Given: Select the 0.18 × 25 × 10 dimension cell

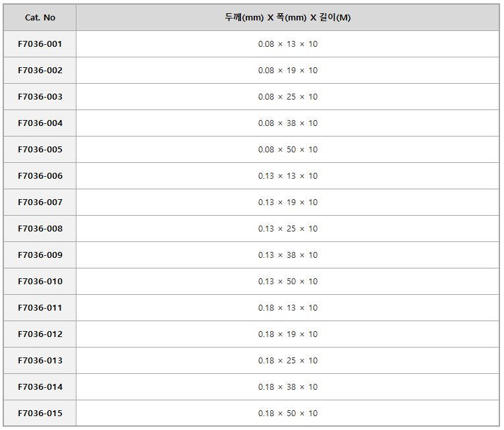Looking at the screenshot, I should point(288,361).
